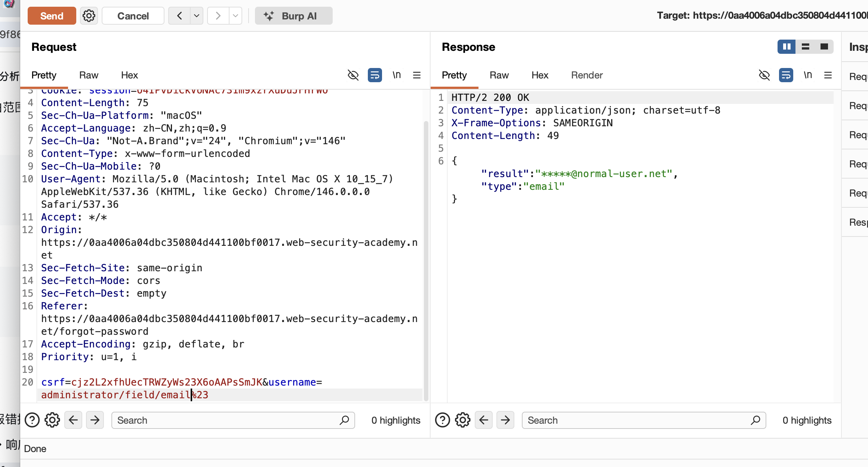Select the side-by-side layout view icon

click(x=787, y=47)
